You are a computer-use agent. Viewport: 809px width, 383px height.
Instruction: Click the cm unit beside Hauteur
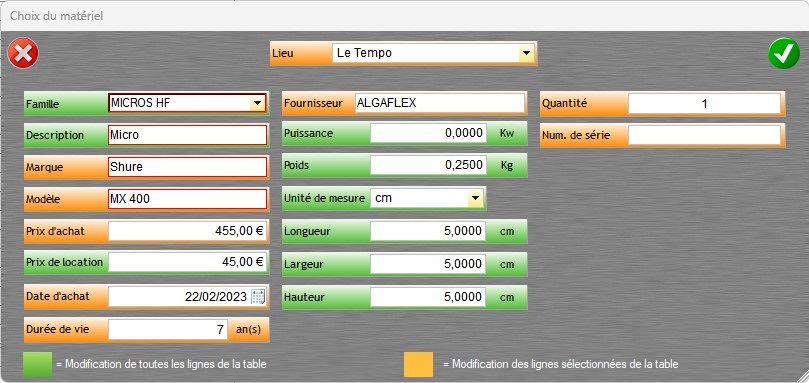pos(507,297)
